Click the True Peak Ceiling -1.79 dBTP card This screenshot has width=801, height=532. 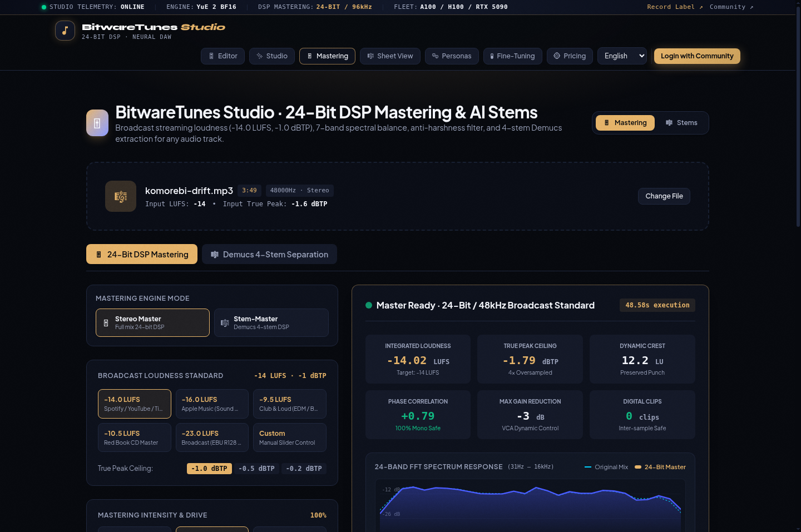[x=530, y=359]
